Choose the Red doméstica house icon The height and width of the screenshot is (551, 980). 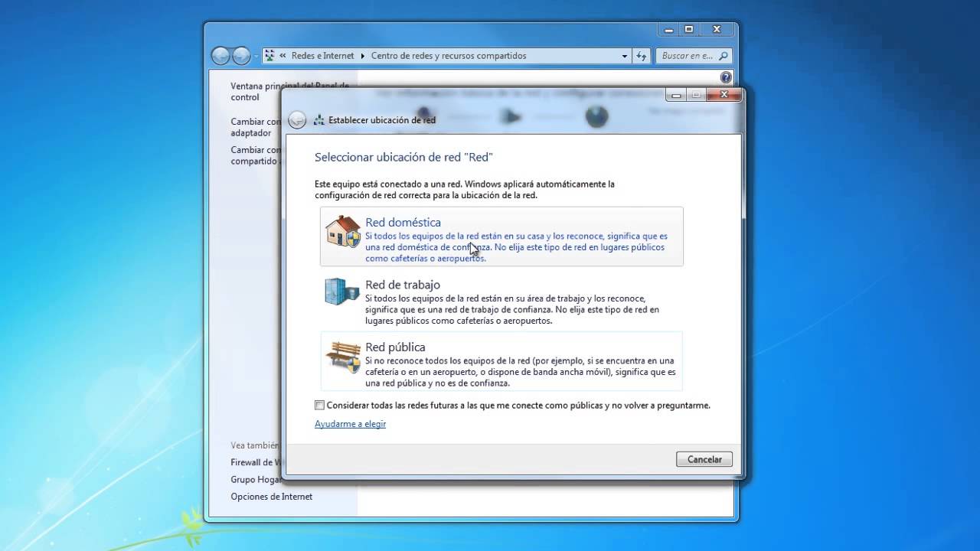click(342, 231)
